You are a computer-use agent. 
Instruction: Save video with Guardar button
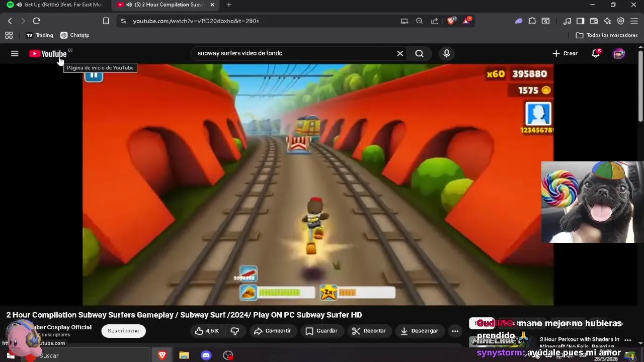click(321, 331)
